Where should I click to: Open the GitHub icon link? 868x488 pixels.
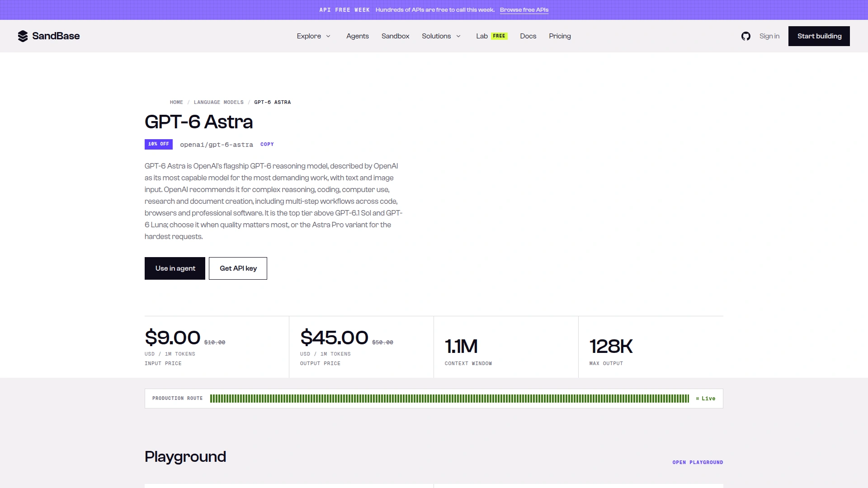(746, 36)
